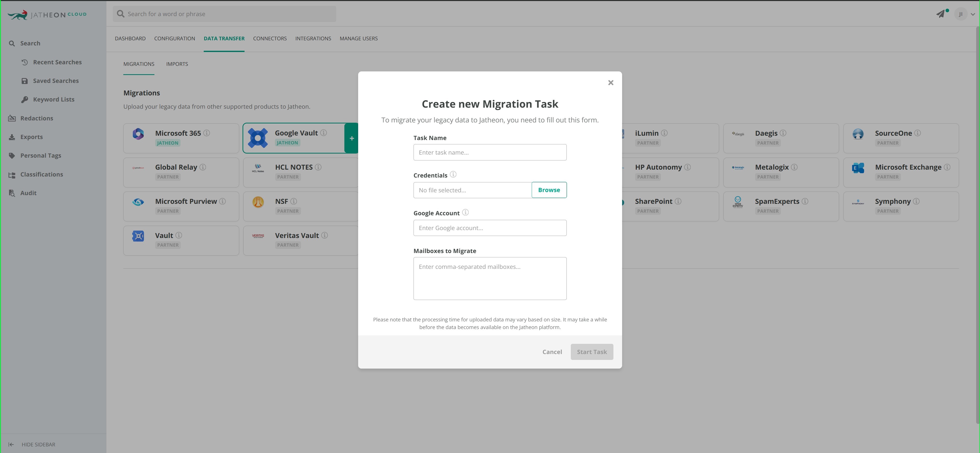The image size is (980, 453).
Task: Click the Vault info icon
Action: point(179,235)
